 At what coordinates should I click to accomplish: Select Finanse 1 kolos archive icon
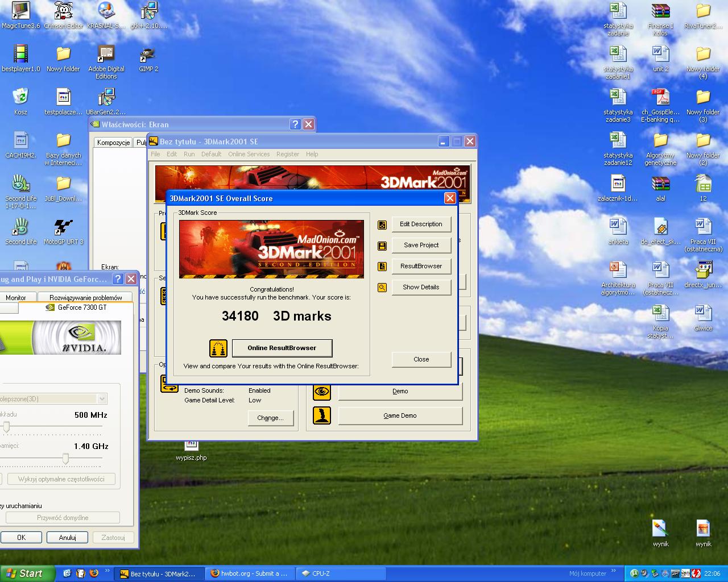[x=660, y=19]
